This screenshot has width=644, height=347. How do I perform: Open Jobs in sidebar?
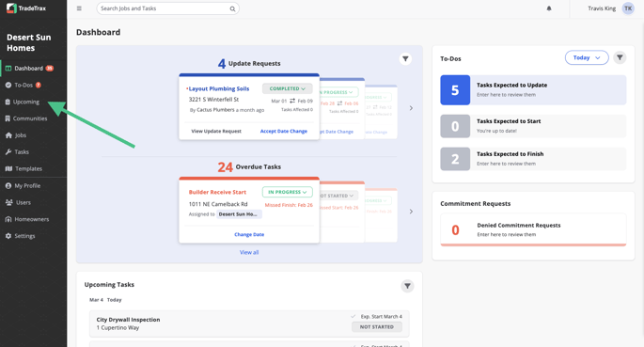tap(21, 135)
